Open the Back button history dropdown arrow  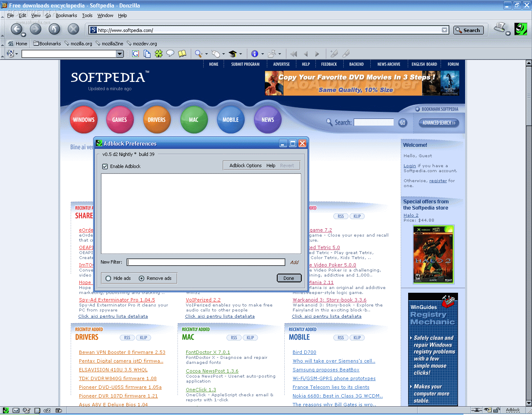(24, 35)
